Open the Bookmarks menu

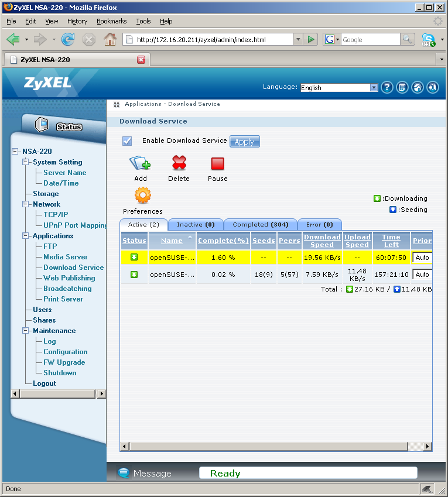point(112,21)
